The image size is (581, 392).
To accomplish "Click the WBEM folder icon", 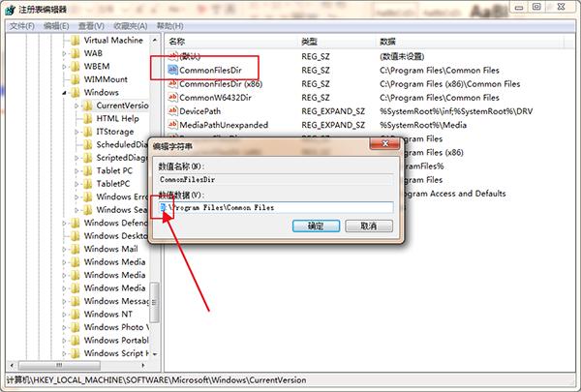I will pyautogui.click(x=76, y=67).
